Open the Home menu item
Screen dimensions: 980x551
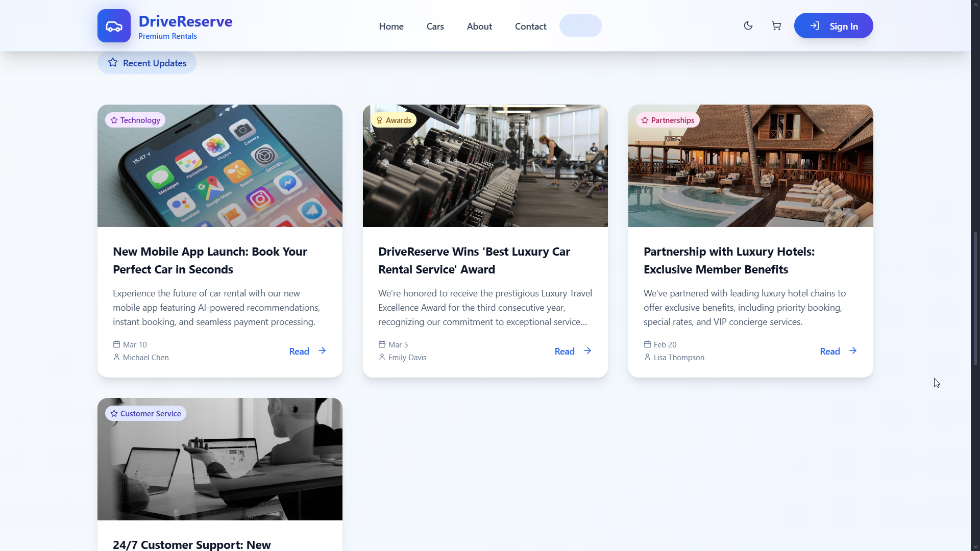(391, 26)
